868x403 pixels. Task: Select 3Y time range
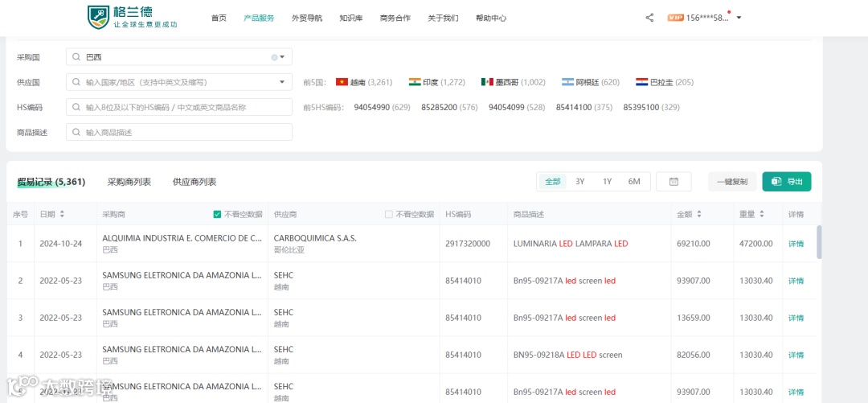pos(580,181)
